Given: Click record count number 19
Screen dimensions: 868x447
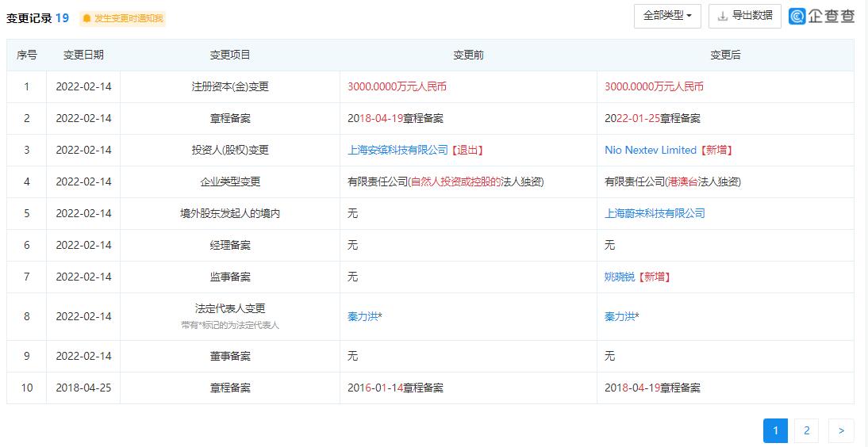Looking at the screenshot, I should 62,18.
